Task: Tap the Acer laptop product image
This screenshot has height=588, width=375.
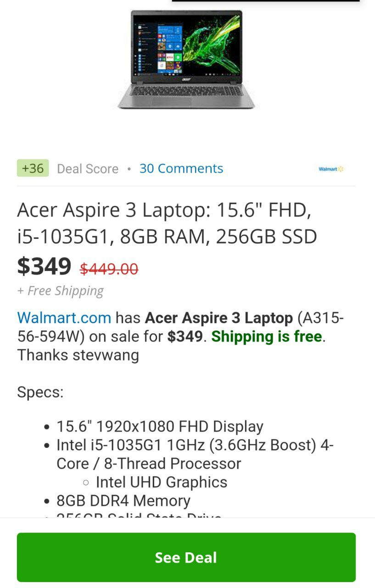Action: tap(186, 60)
